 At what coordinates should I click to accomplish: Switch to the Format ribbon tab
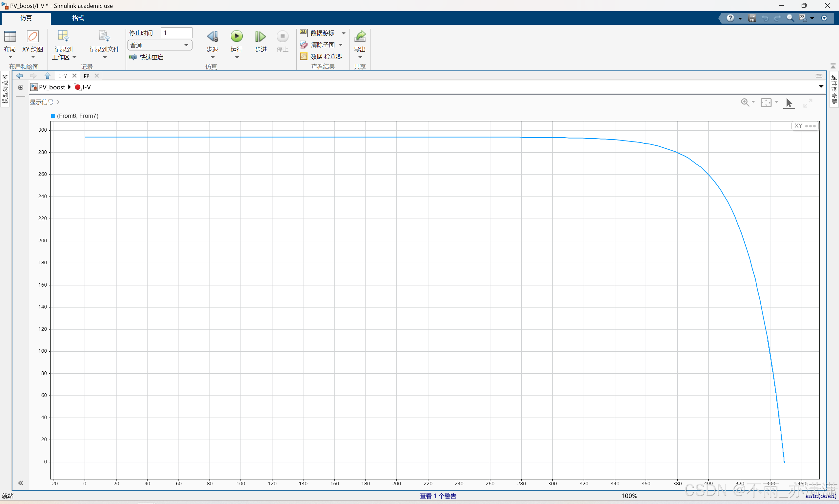78,18
